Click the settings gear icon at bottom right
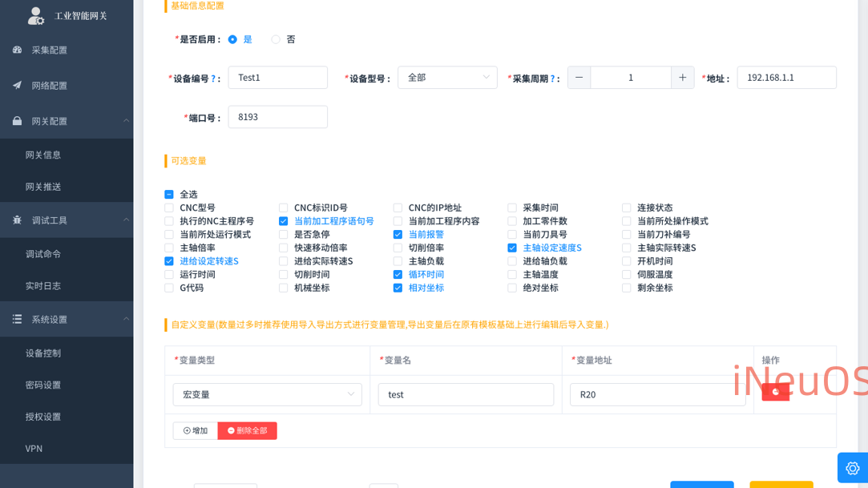The height and width of the screenshot is (488, 868). pos(852,468)
